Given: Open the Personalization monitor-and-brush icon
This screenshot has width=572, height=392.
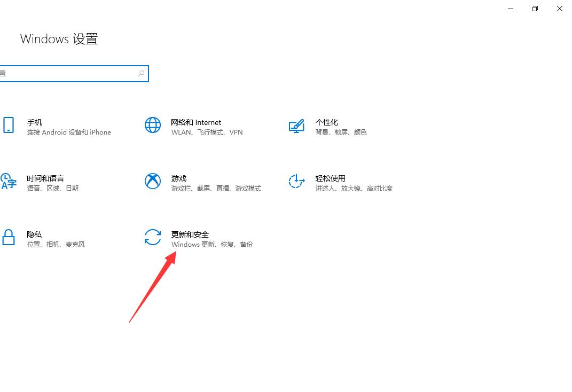Looking at the screenshot, I should point(296,126).
